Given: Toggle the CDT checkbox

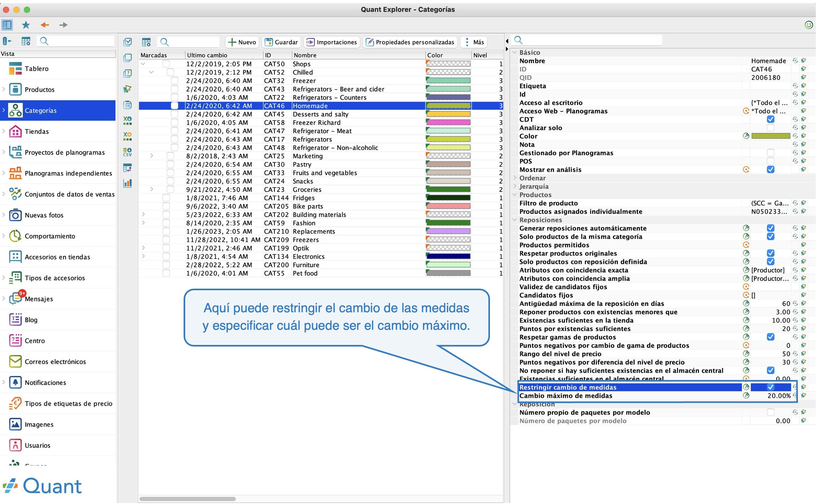Looking at the screenshot, I should tap(770, 119).
